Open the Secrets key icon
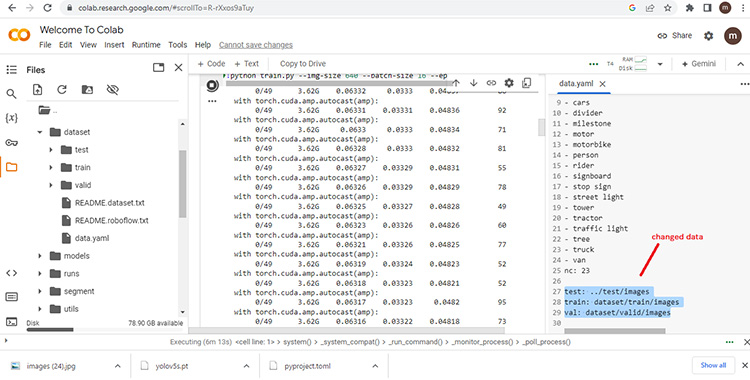This screenshot has height=380, width=750. coord(11,143)
